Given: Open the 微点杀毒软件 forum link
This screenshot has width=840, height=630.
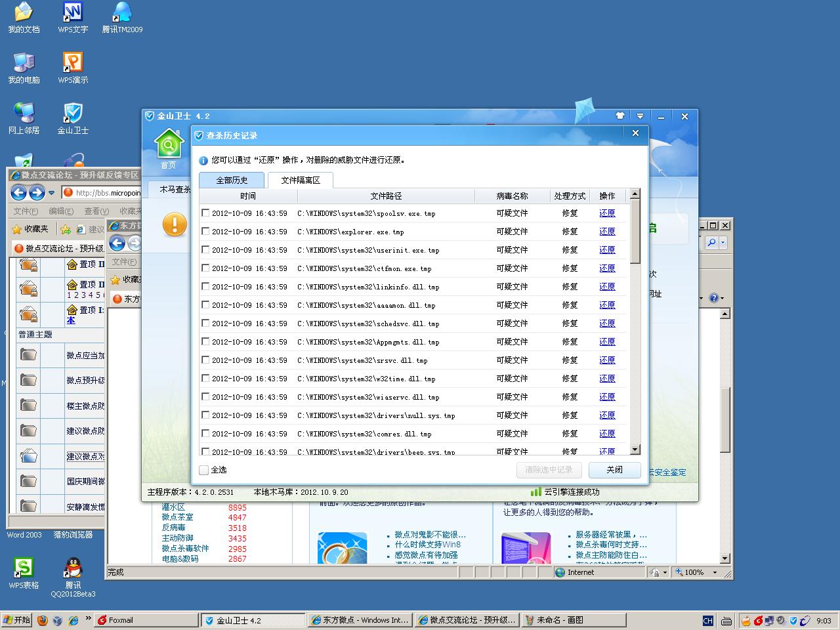Looking at the screenshot, I should click(185, 549).
